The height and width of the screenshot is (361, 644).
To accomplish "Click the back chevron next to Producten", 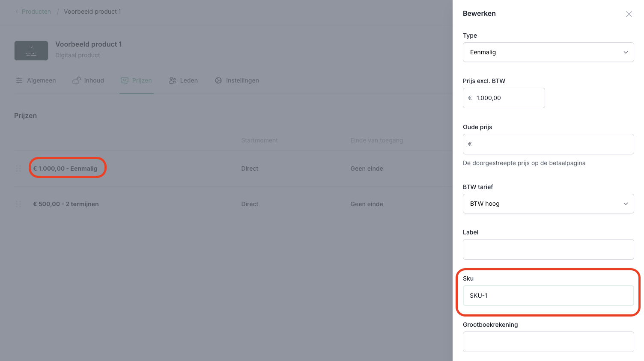I will pyautogui.click(x=17, y=12).
